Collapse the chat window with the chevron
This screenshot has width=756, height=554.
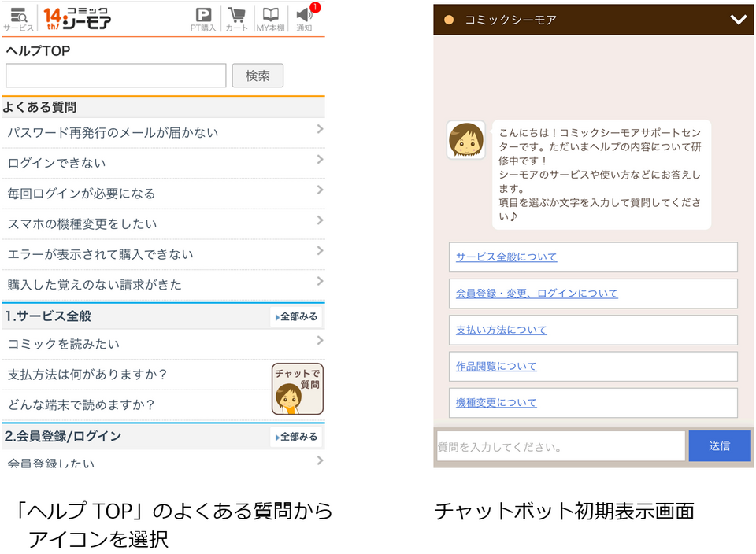[x=737, y=20]
